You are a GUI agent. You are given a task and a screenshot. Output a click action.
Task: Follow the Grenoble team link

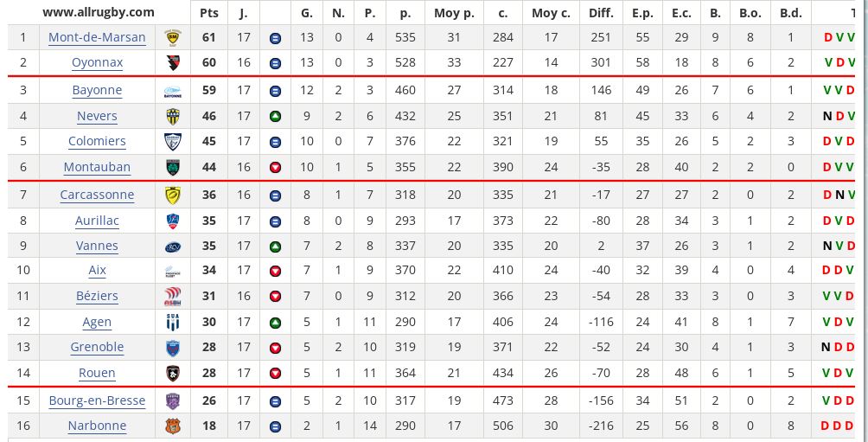click(97, 348)
